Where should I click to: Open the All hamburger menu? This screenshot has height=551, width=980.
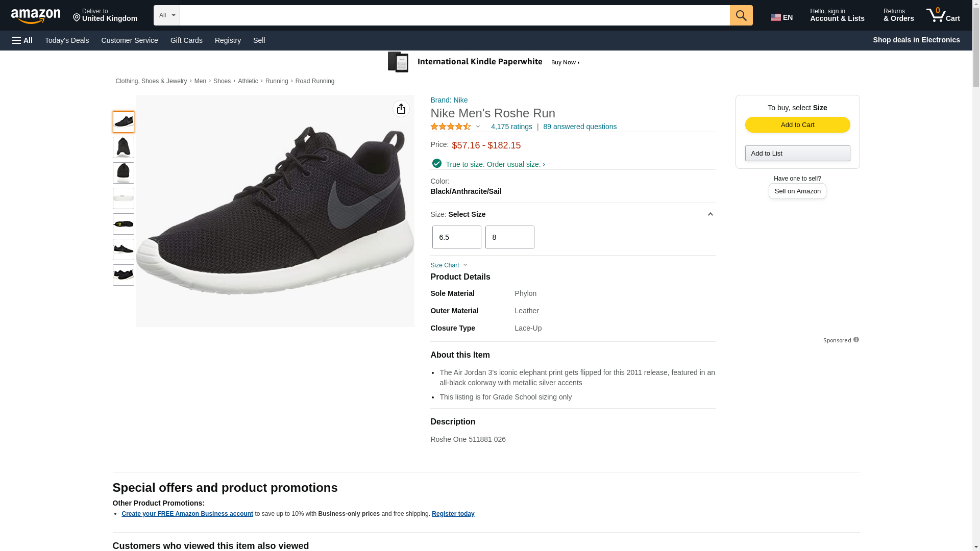[x=22, y=40]
